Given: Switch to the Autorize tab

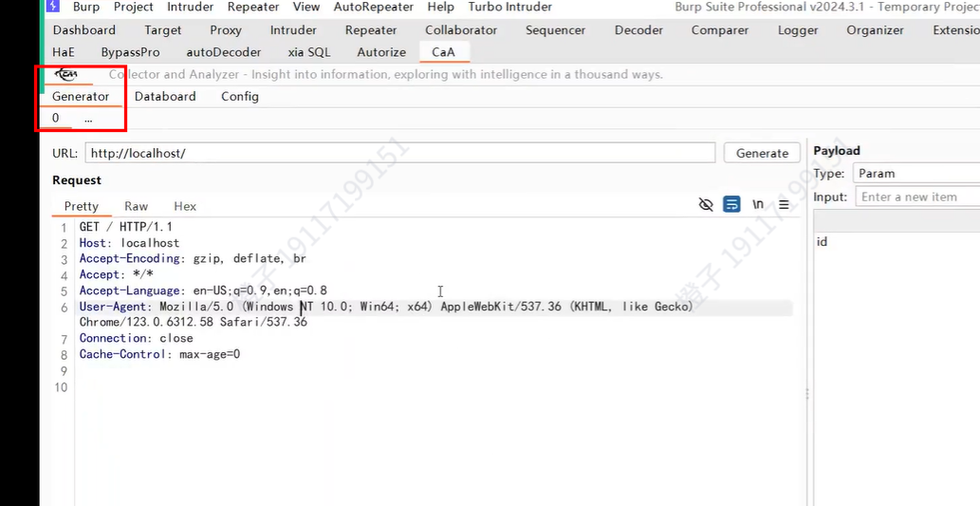Looking at the screenshot, I should (x=381, y=52).
